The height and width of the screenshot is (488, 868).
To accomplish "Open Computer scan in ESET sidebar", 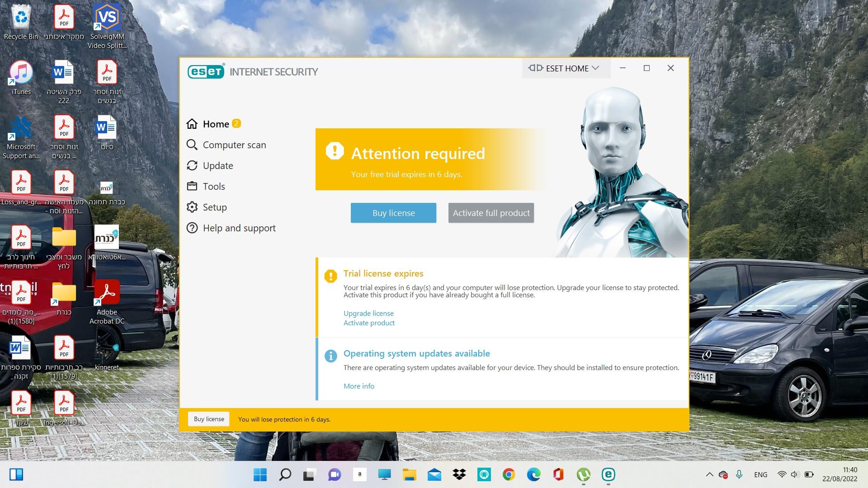I will tap(226, 145).
